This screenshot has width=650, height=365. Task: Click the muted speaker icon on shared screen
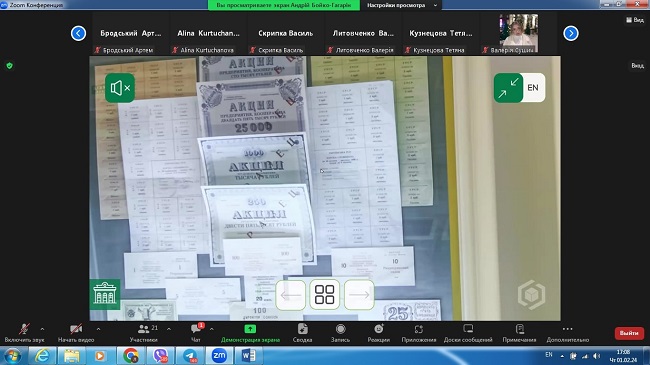[120, 88]
